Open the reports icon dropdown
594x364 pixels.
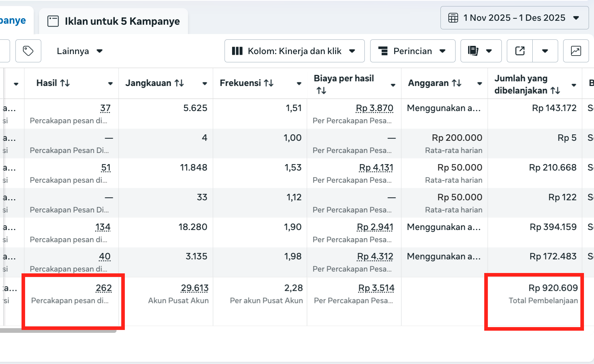point(481,51)
